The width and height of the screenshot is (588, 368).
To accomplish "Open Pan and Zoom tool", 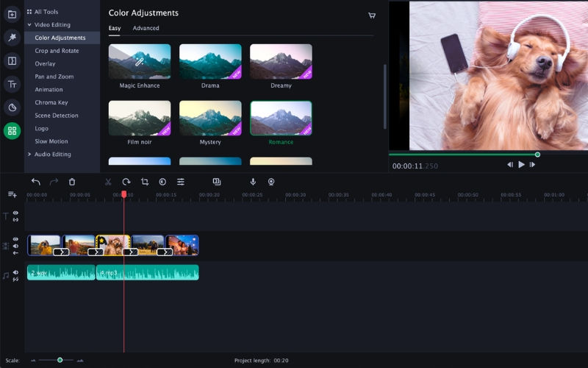I will (54, 77).
